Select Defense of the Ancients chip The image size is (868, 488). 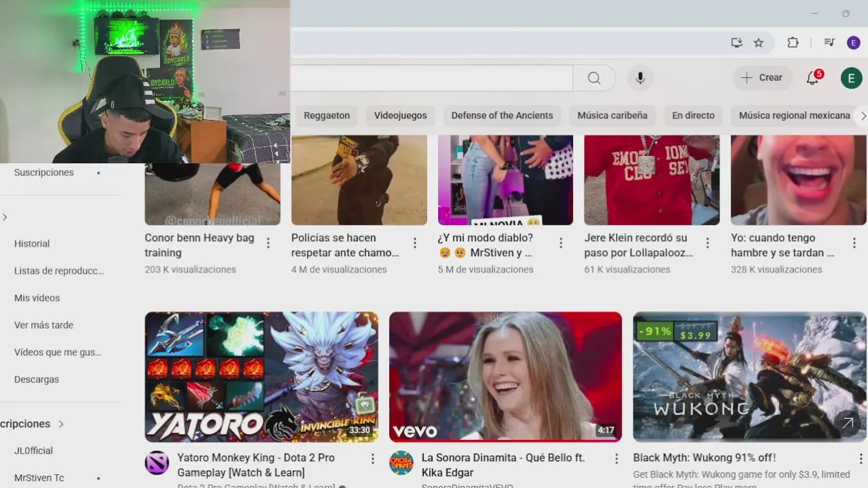tap(502, 115)
